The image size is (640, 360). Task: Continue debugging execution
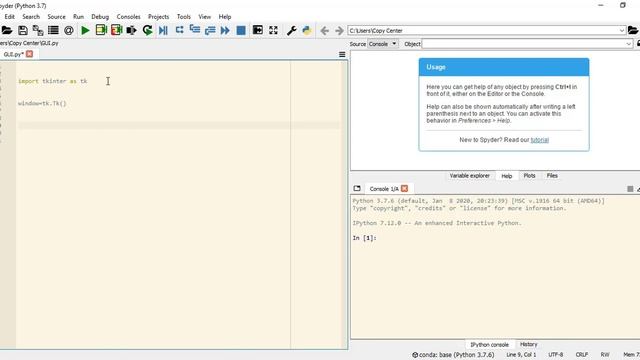coord(225,30)
